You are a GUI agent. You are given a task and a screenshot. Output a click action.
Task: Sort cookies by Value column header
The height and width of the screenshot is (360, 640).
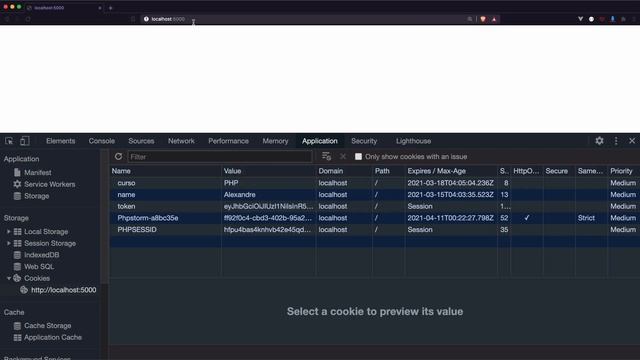coord(269,171)
